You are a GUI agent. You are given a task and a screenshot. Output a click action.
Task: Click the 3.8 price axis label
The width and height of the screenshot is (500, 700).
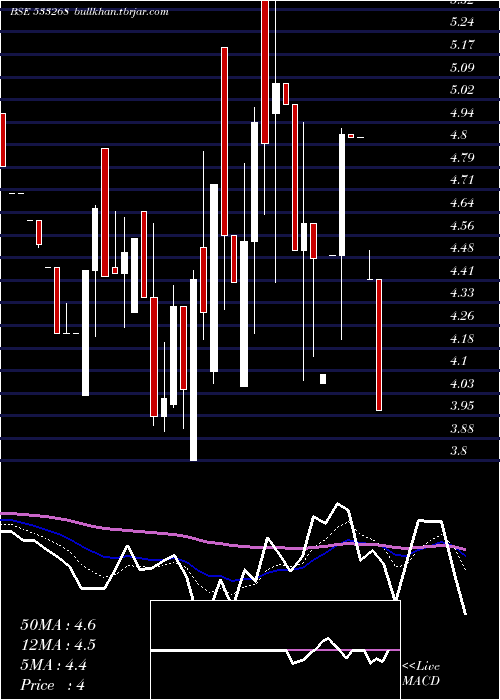(459, 451)
